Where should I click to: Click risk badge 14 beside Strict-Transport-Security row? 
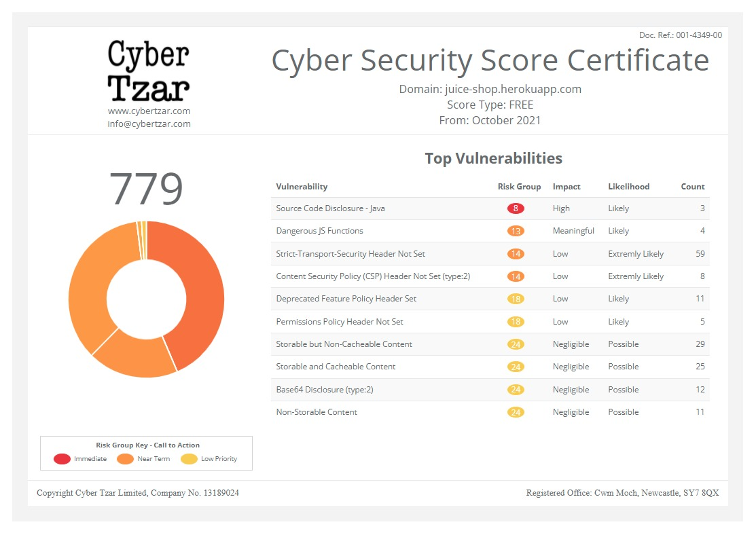point(516,253)
